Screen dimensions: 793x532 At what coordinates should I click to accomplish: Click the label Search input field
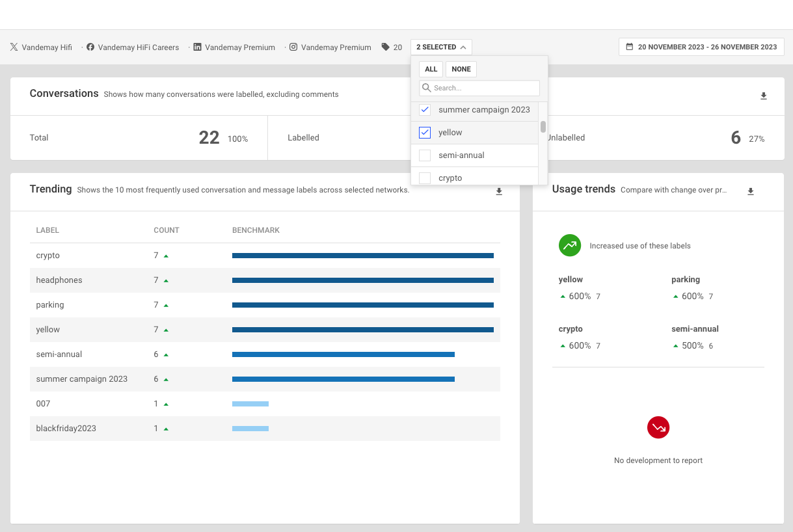tap(479, 88)
